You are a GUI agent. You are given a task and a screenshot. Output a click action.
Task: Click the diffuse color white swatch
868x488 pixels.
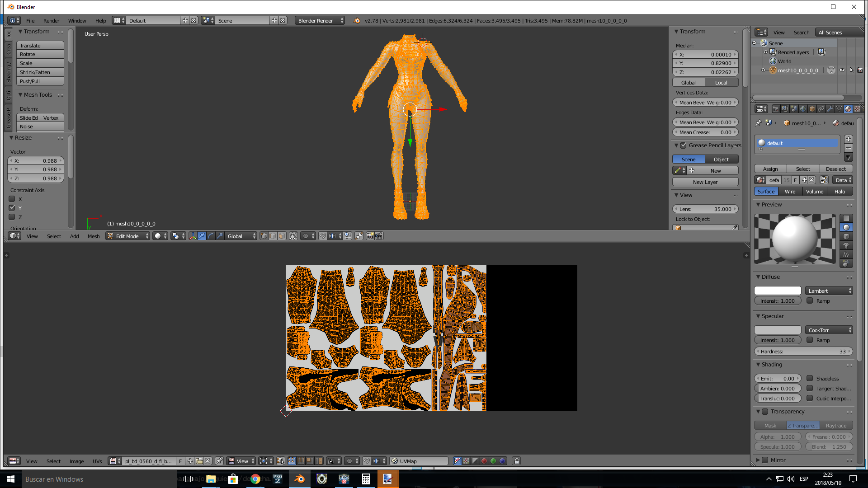778,291
